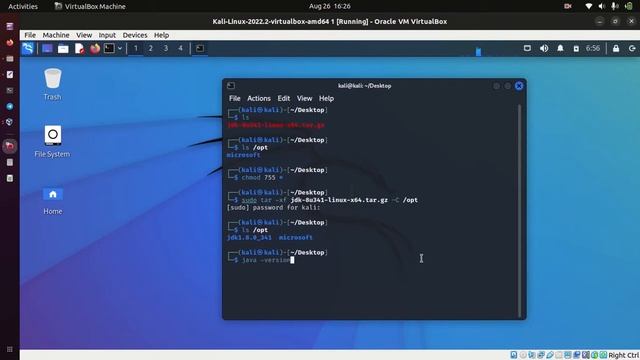Switch to workspace 1 in Kali panel
The height and width of the screenshot is (360, 640).
point(136,49)
